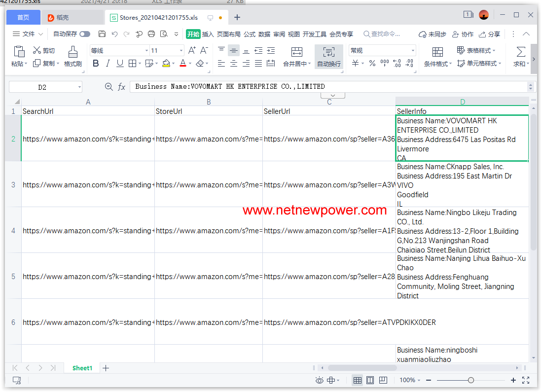
Task: Click the Merge and Center (合并居中) icon
Action: (297, 52)
